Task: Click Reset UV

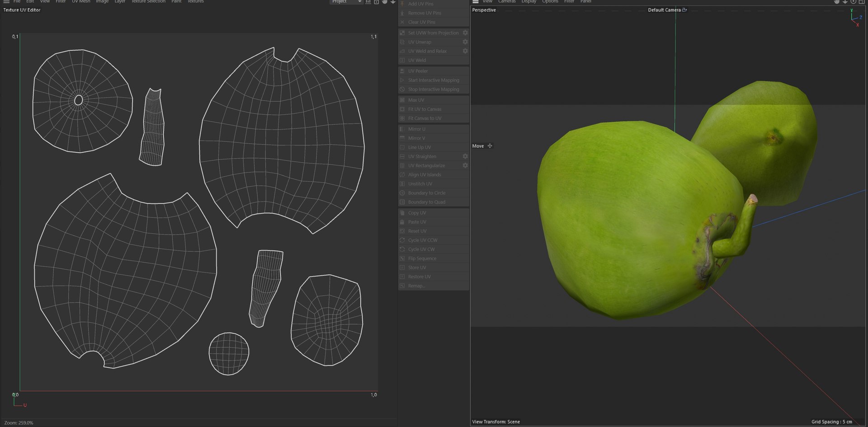Action: tap(434, 231)
